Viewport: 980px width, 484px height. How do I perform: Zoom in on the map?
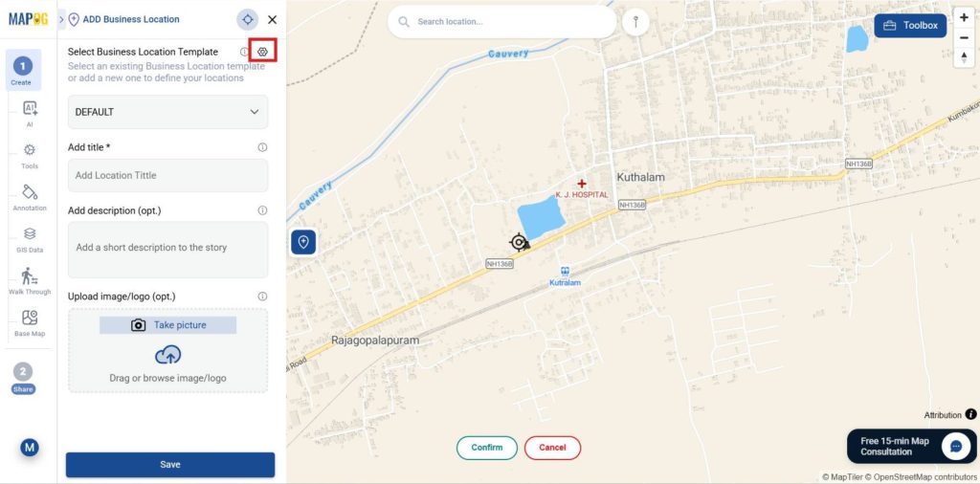click(x=964, y=17)
